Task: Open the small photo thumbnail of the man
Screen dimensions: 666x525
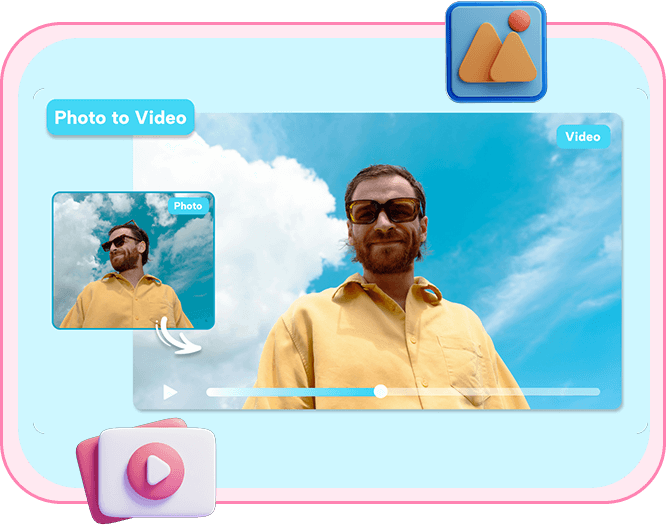Action: click(133, 260)
